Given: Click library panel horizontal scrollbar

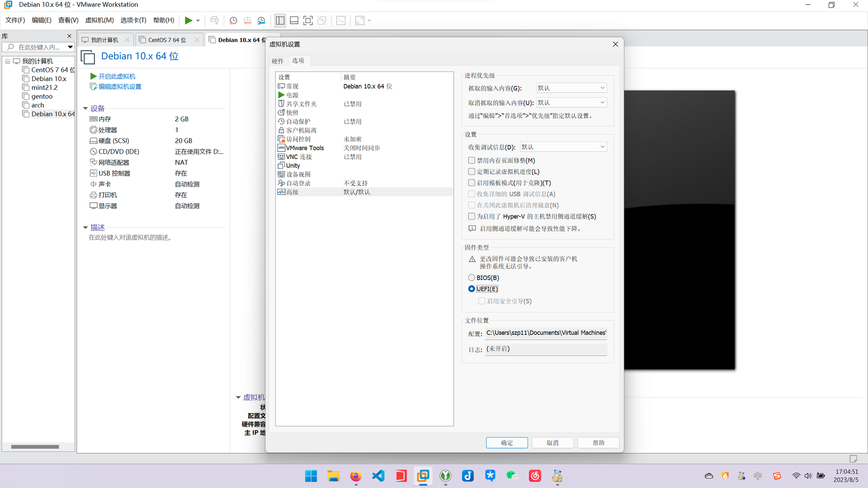Looking at the screenshot, I should click(35, 447).
